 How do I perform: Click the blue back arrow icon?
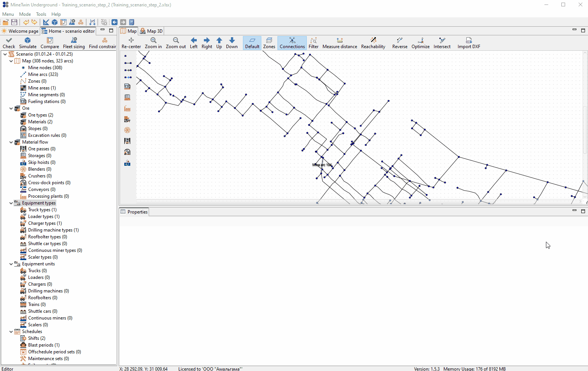(x=115, y=22)
